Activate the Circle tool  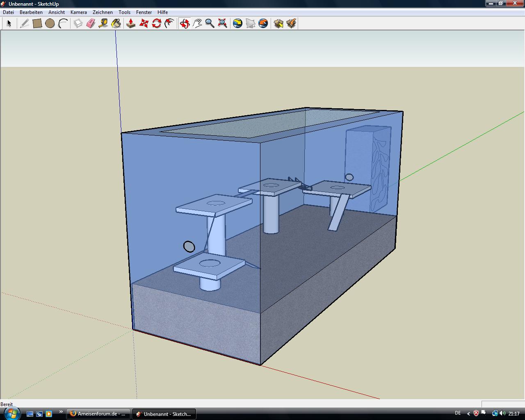point(50,23)
